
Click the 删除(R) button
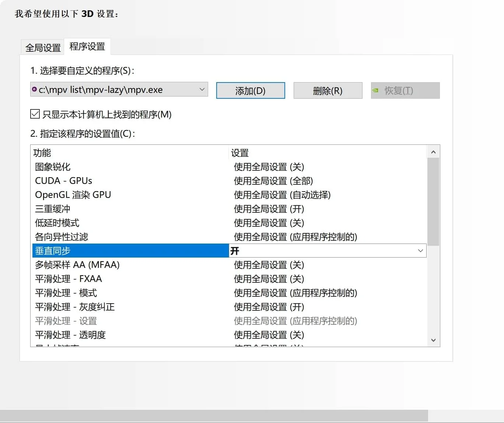pyautogui.click(x=328, y=90)
